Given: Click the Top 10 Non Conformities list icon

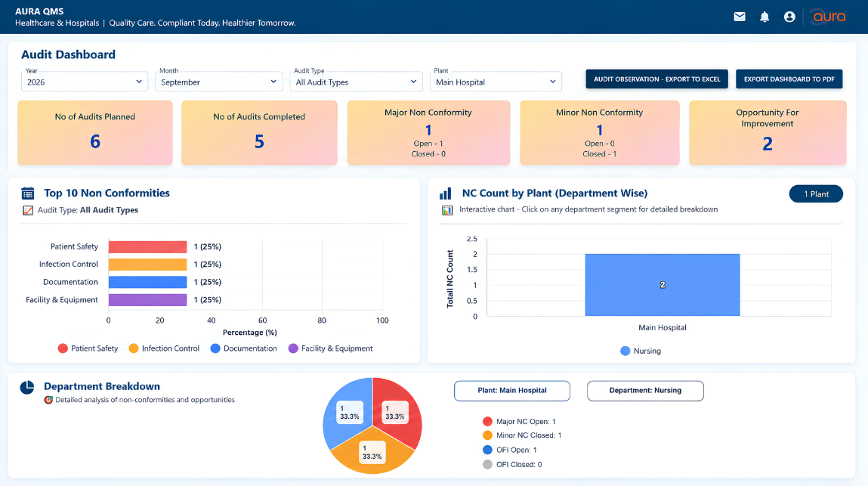Looking at the screenshot, I should [x=28, y=193].
